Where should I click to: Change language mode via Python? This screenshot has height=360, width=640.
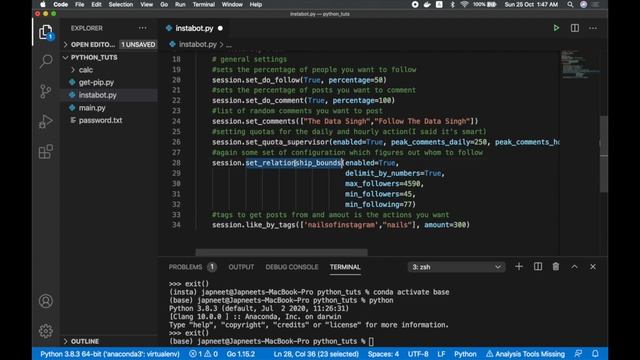click(x=465, y=354)
